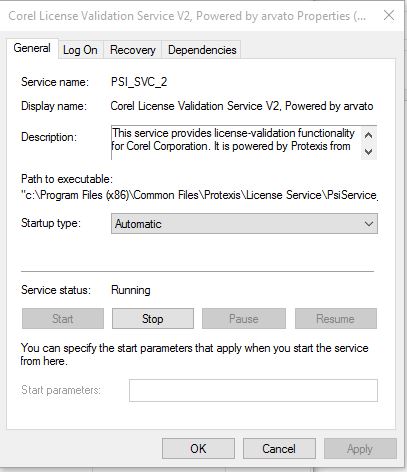Switch to the General tab

(x=32, y=48)
